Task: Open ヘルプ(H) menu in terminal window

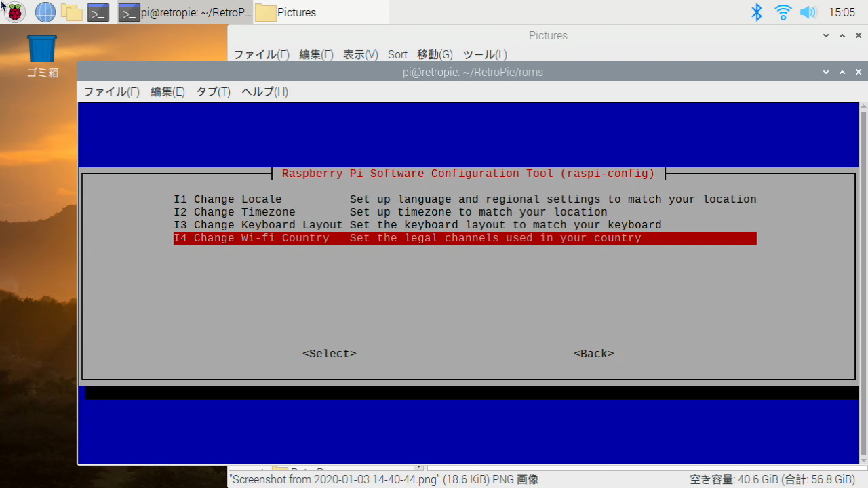Action: (x=264, y=91)
